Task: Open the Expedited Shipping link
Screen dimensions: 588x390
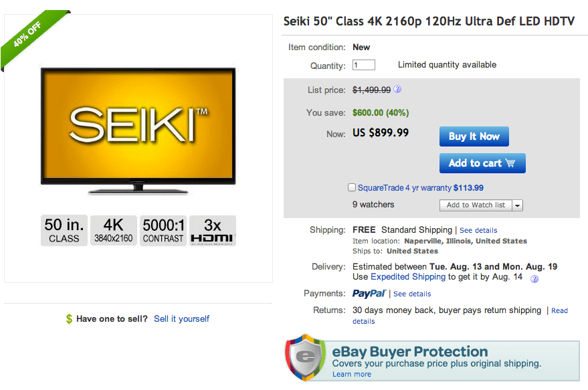Action: coord(408,276)
